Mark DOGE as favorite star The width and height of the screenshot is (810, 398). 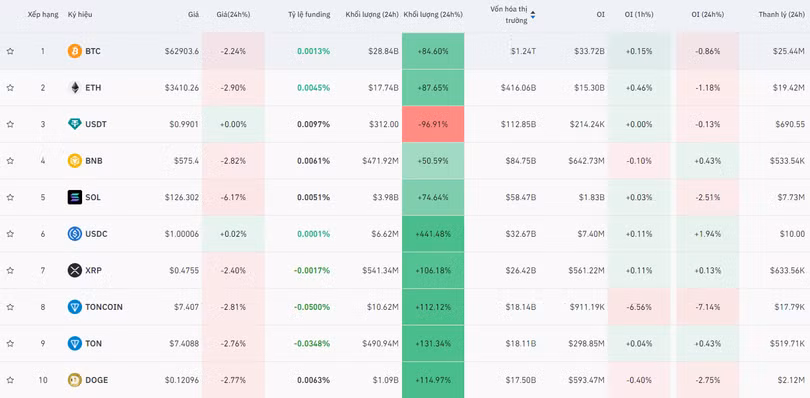(x=10, y=380)
